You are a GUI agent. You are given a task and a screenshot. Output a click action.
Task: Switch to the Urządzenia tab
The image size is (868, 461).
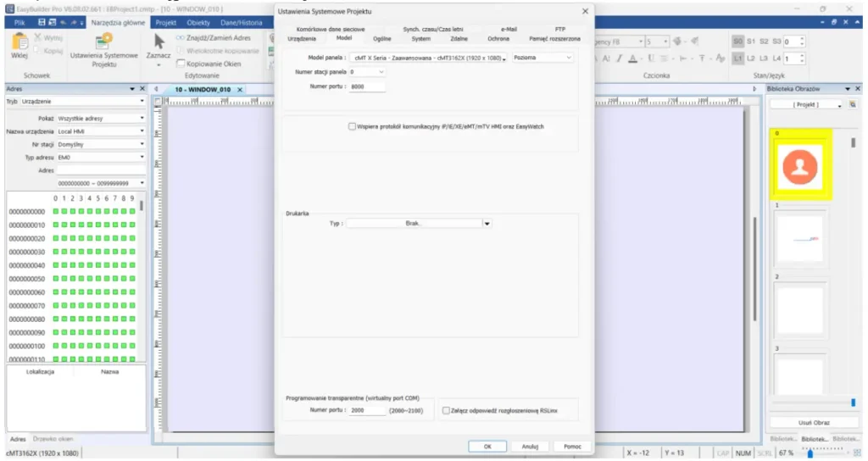(x=301, y=39)
